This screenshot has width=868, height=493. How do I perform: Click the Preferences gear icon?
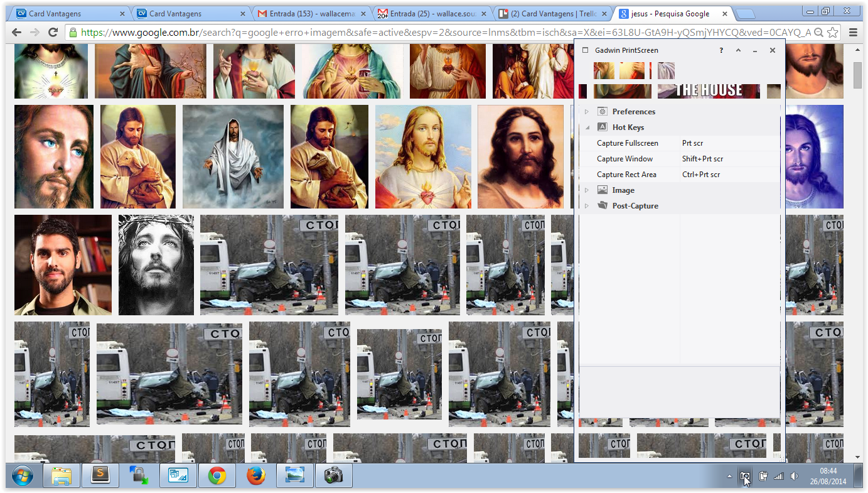603,111
